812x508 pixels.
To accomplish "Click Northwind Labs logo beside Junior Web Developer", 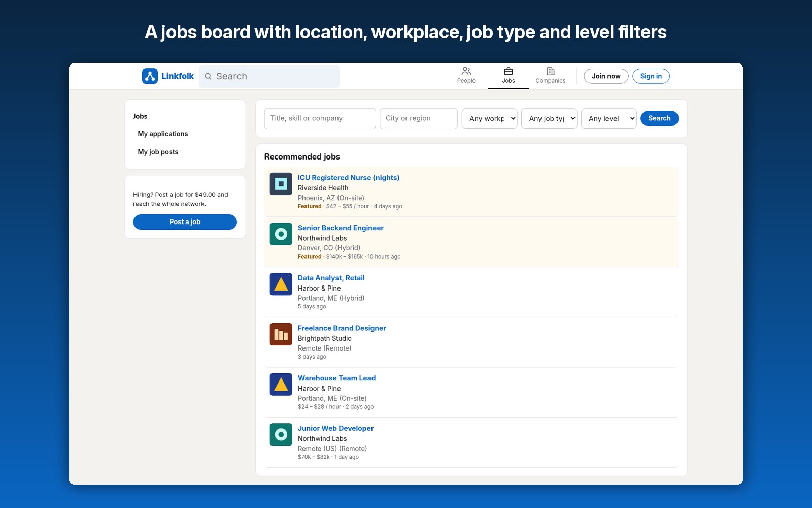I will coord(281,435).
